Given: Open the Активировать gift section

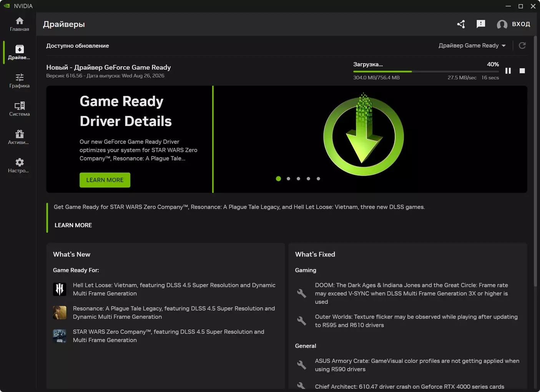Looking at the screenshot, I should tap(19, 137).
